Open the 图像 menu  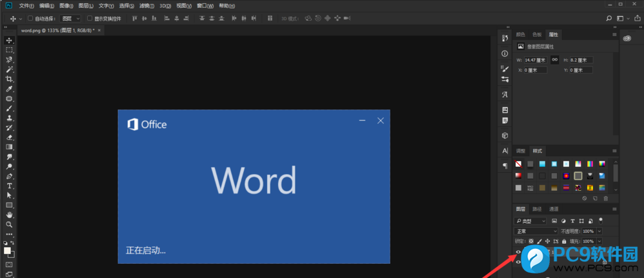[66, 6]
